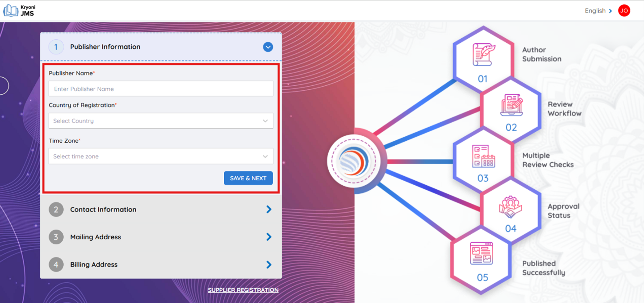The image size is (644, 303).
Task: Click the central globe logo icon
Action: [354, 161]
